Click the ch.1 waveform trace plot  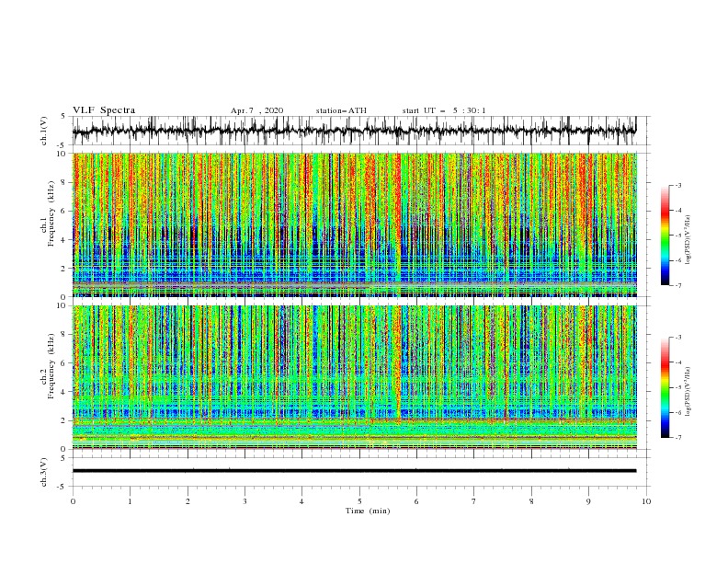(354, 131)
